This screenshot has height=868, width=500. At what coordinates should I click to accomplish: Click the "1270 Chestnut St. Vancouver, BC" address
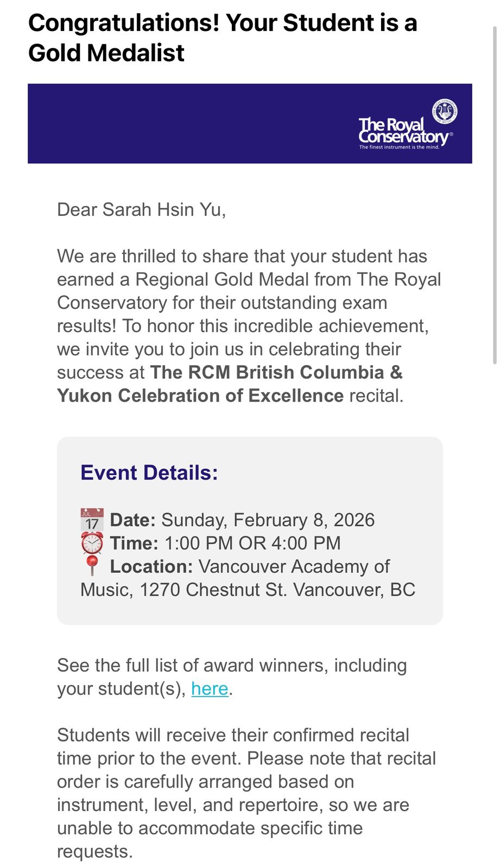[x=277, y=590]
